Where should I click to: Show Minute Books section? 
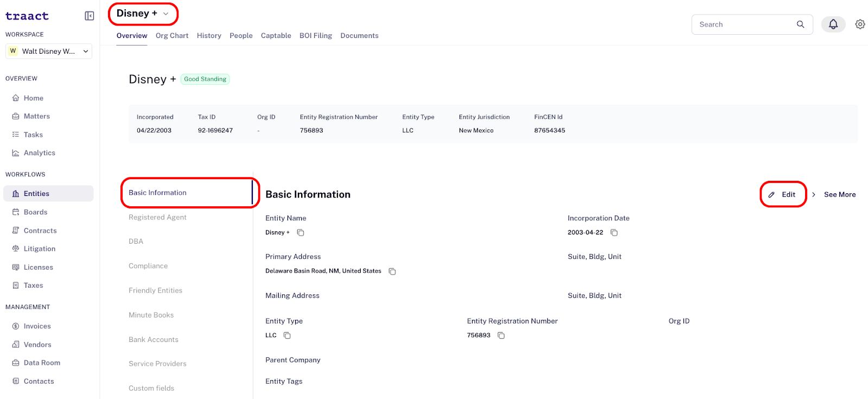coord(151,315)
